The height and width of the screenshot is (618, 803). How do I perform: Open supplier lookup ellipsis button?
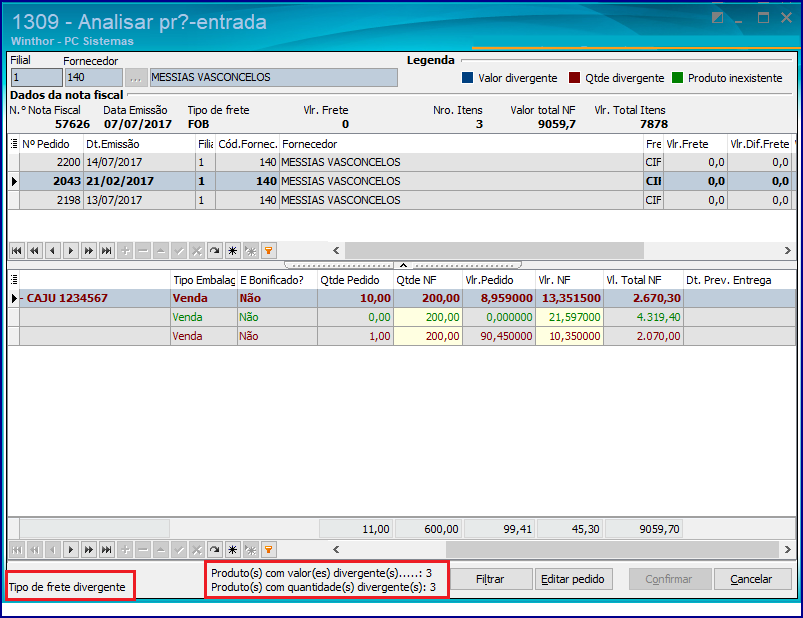point(136,77)
